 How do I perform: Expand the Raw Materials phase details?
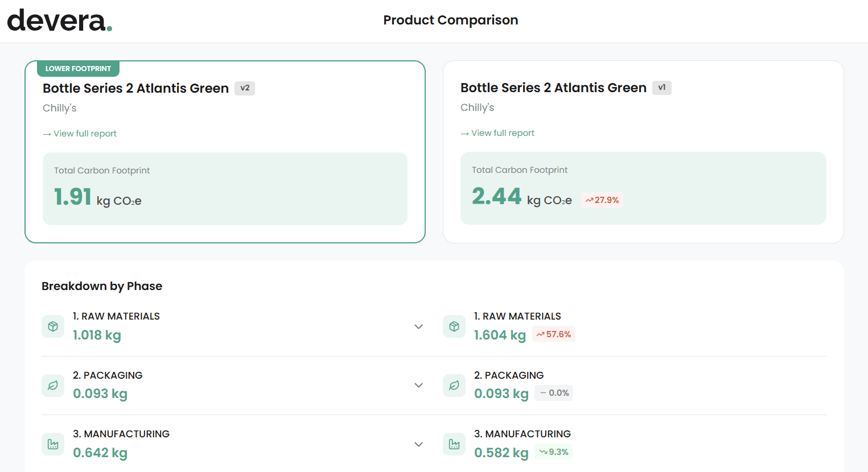(418, 326)
